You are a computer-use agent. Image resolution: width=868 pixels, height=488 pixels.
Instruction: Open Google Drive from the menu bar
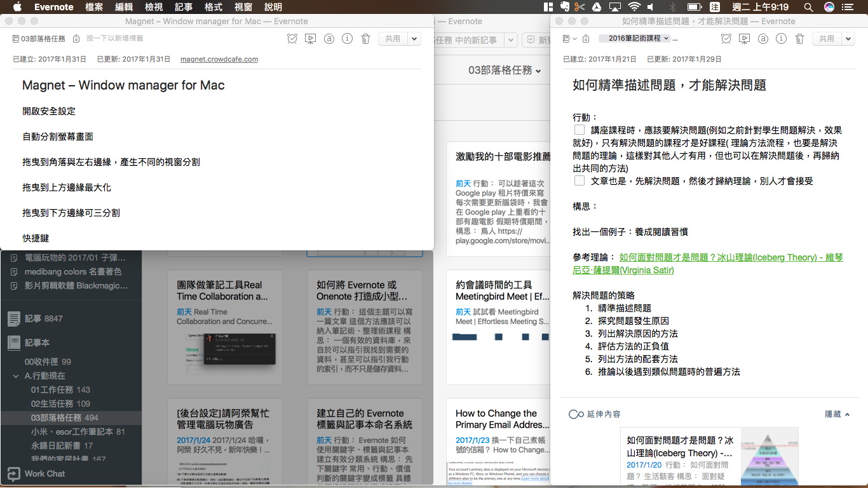click(x=596, y=7)
